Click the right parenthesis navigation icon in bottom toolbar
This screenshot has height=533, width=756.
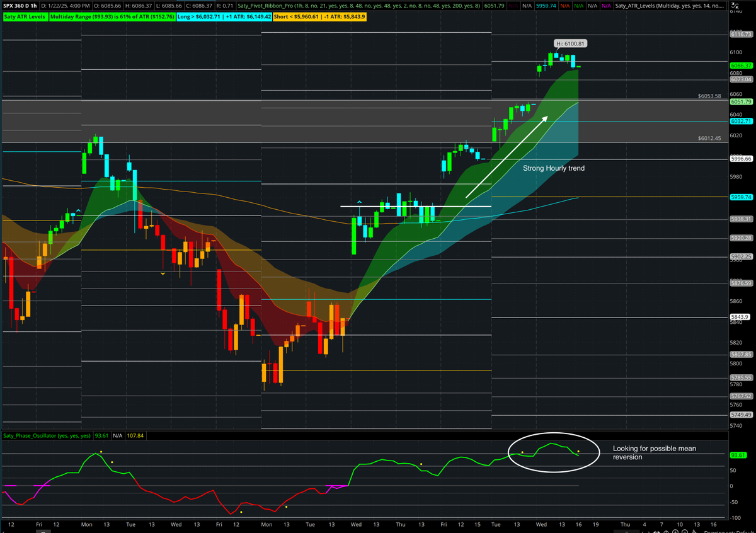[x=649, y=532]
